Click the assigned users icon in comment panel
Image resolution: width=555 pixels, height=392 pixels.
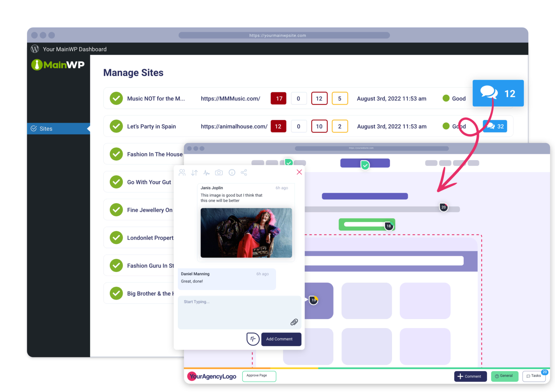(182, 173)
